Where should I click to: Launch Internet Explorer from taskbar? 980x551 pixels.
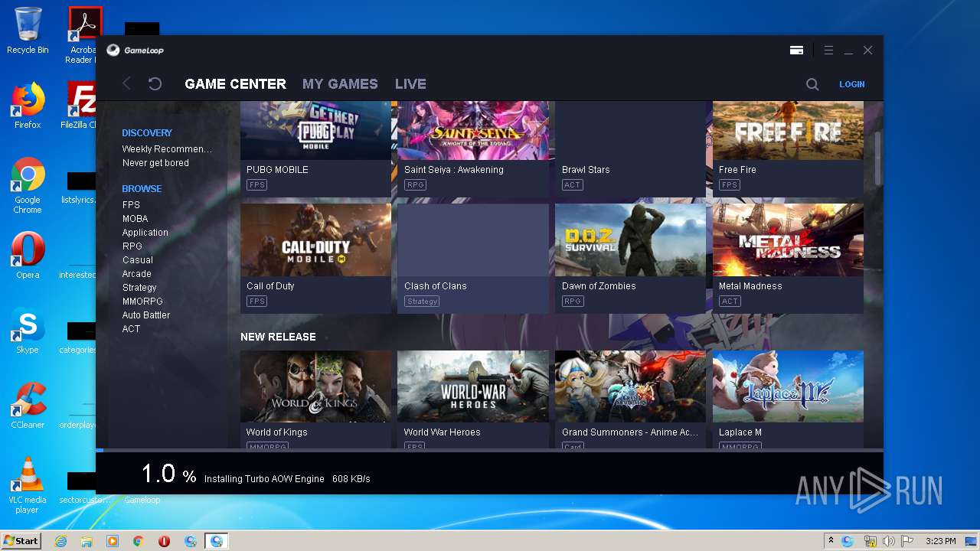(60, 541)
